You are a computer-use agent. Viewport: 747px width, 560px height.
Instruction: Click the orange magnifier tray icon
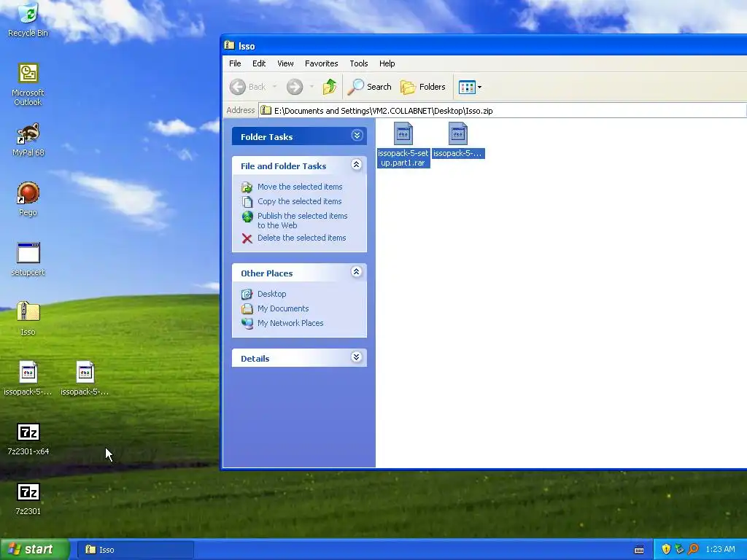(693, 549)
